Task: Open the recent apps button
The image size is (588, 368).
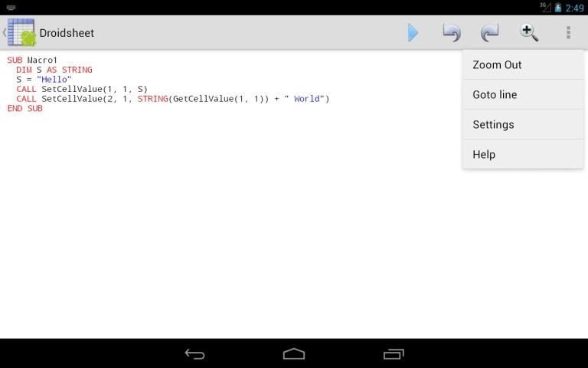Action: (393, 353)
